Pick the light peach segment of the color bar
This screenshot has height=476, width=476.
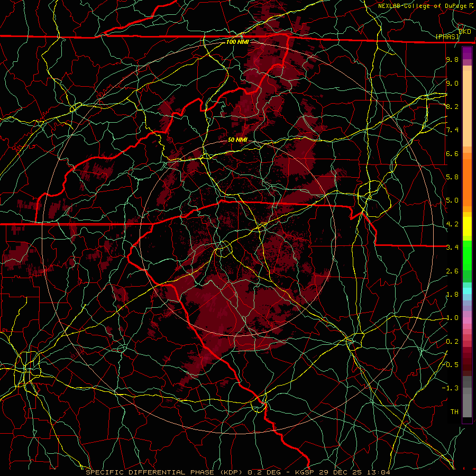pyautogui.click(x=467, y=109)
